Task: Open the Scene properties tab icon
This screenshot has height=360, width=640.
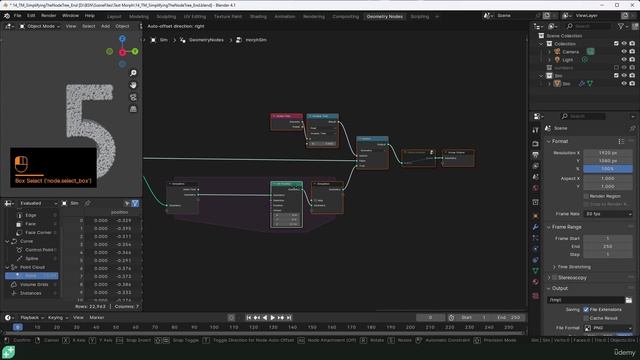Action: tap(536, 177)
